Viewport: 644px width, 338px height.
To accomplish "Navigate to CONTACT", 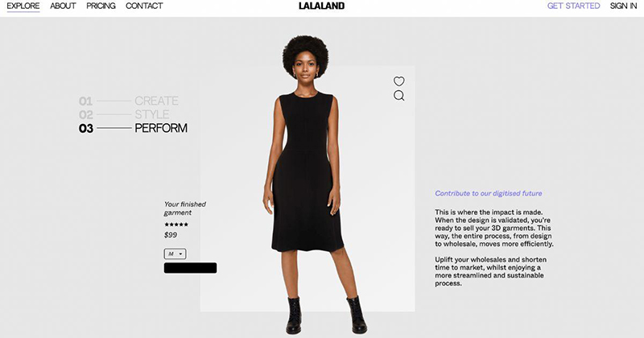I will point(144,6).
